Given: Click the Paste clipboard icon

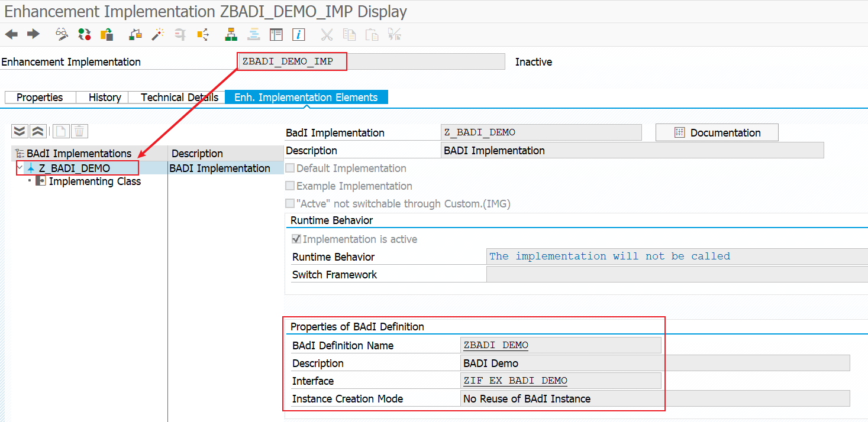Looking at the screenshot, I should (372, 34).
